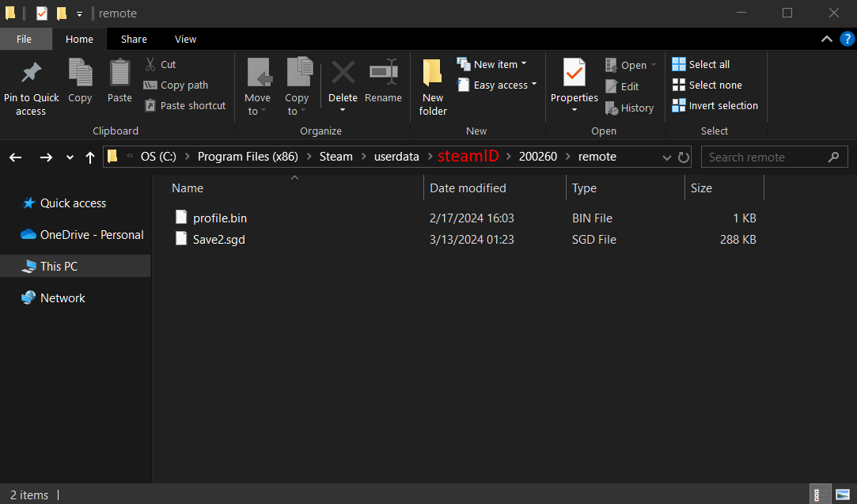Sort by Date modified column header
Screen dimensions: 857x504
pyautogui.click(x=468, y=188)
